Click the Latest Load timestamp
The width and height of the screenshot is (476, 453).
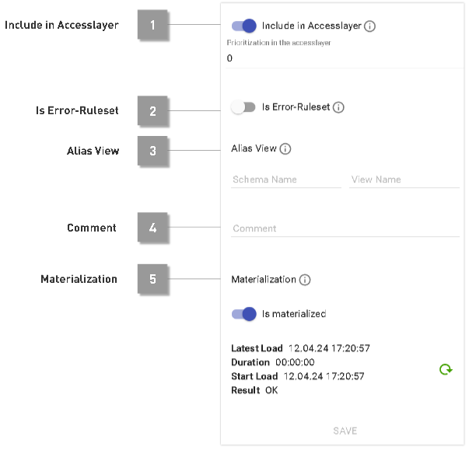point(328,348)
